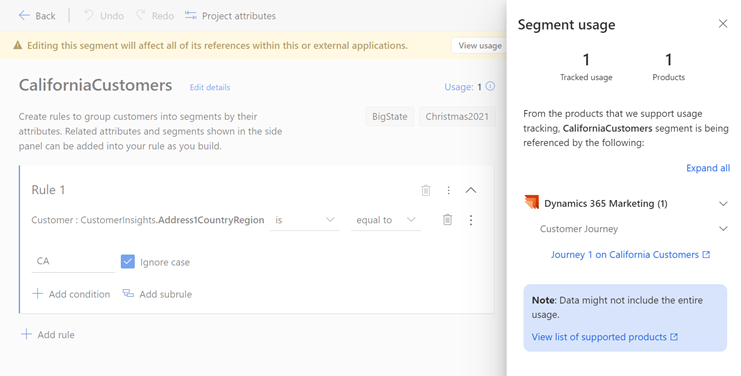Viewport: 741px width, 376px height.
Task: Click the Redo button
Action: [x=155, y=16]
